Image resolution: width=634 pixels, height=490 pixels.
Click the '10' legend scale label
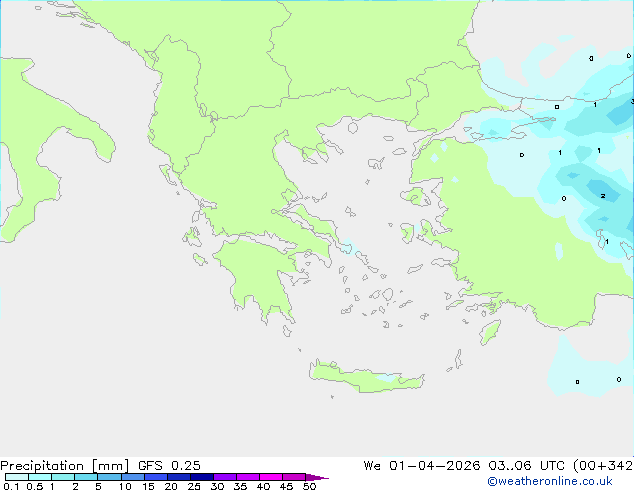125,486
